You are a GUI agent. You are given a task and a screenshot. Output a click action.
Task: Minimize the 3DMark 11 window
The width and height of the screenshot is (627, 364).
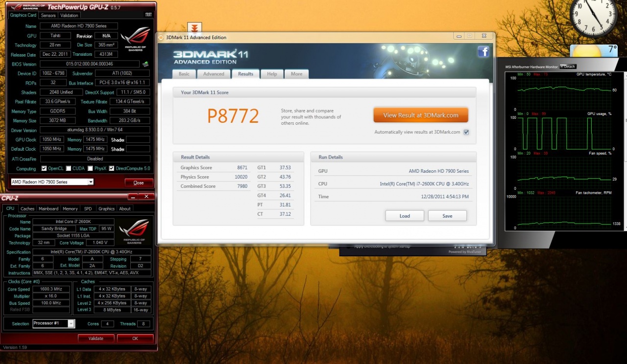point(458,36)
